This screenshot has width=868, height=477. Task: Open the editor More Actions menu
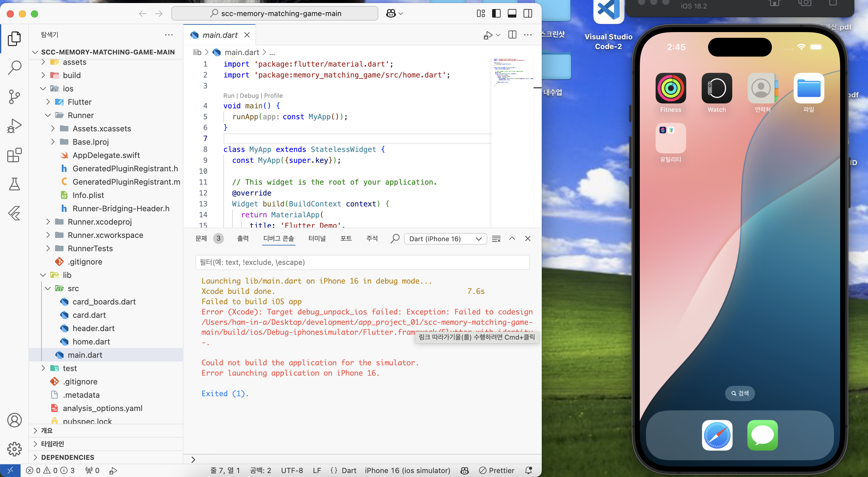coord(528,35)
